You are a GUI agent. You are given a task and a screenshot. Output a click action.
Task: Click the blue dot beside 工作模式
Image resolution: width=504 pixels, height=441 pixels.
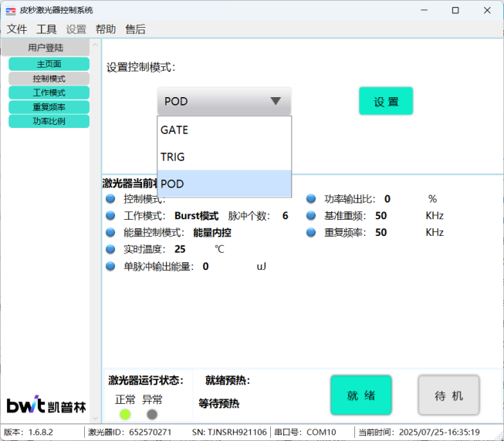110,216
